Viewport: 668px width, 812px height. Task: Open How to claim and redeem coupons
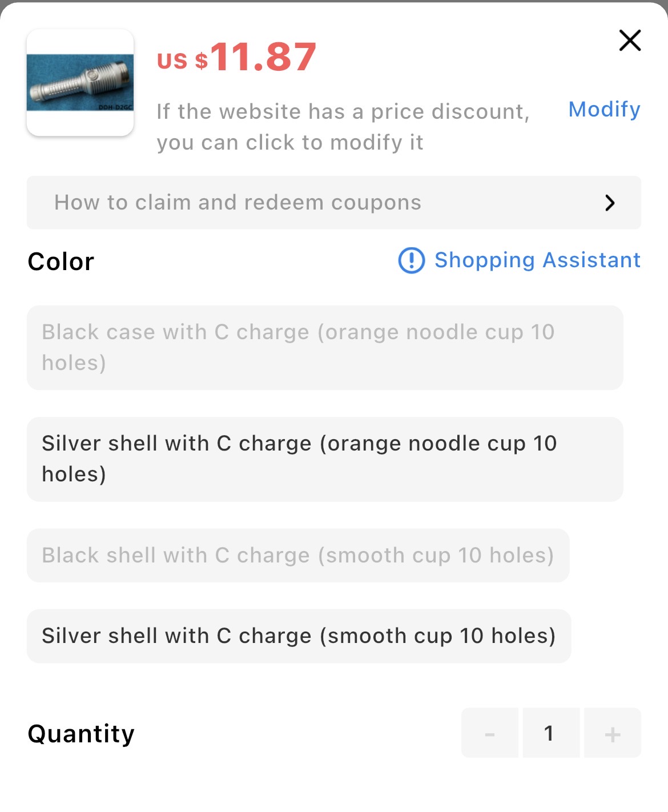[238, 203]
